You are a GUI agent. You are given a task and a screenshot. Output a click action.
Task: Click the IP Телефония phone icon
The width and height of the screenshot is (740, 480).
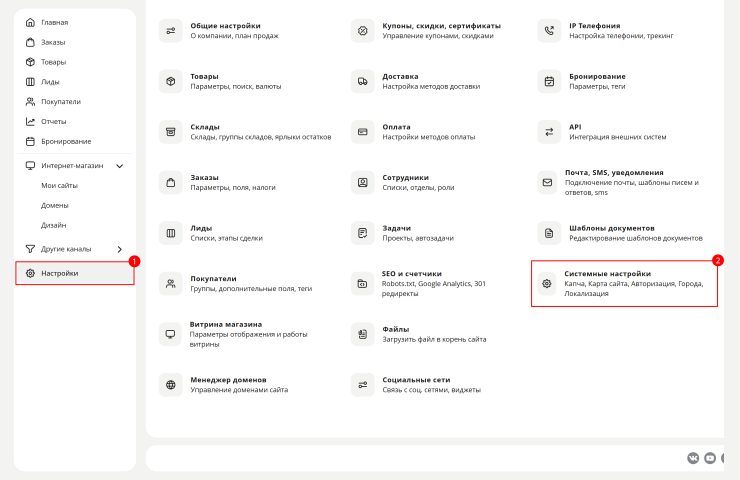[549, 31]
